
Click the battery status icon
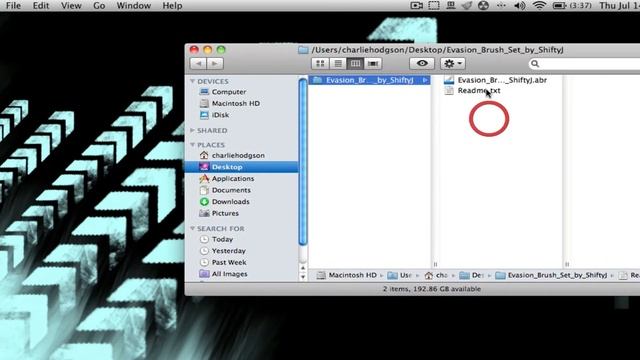[559, 6]
